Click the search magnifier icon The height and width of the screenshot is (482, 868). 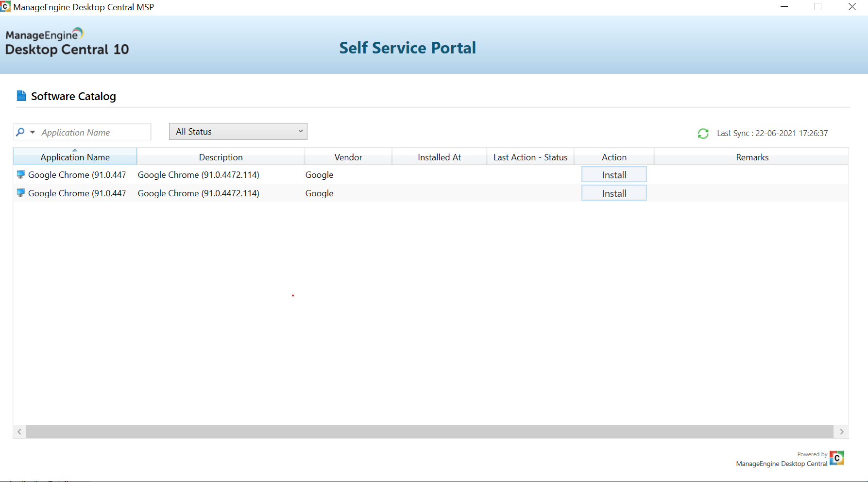point(20,132)
